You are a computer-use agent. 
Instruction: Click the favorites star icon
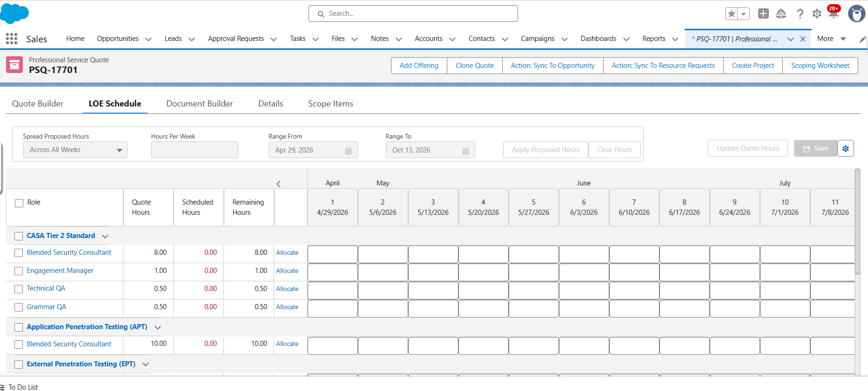pos(732,14)
